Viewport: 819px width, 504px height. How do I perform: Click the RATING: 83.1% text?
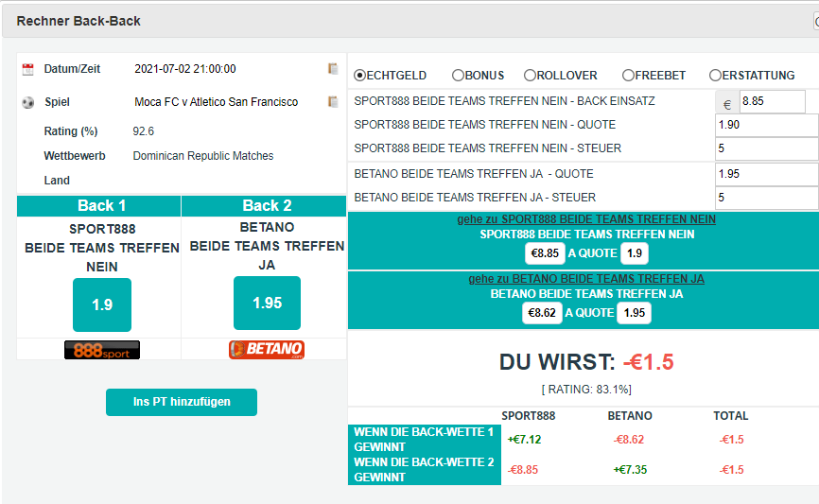pyautogui.click(x=586, y=390)
